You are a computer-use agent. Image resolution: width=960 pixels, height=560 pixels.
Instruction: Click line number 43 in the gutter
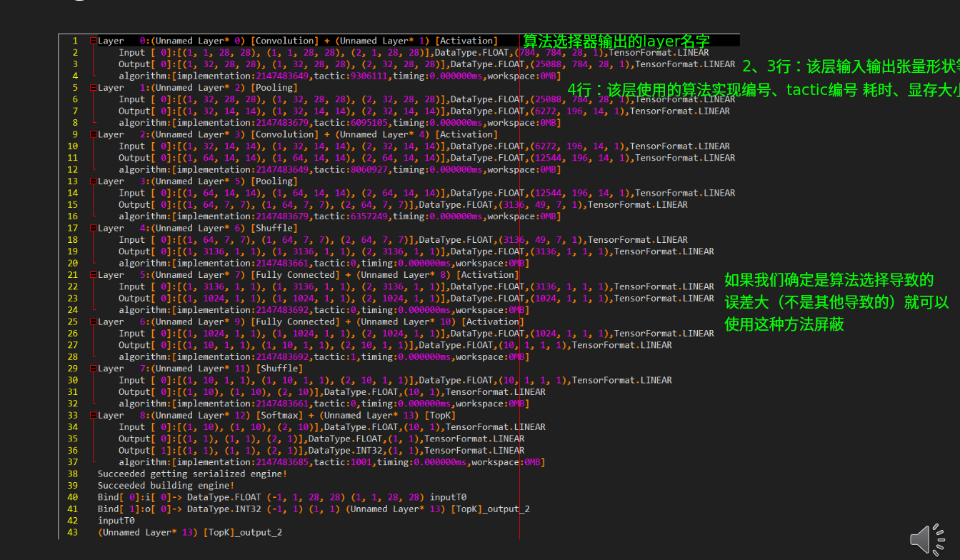(72, 532)
